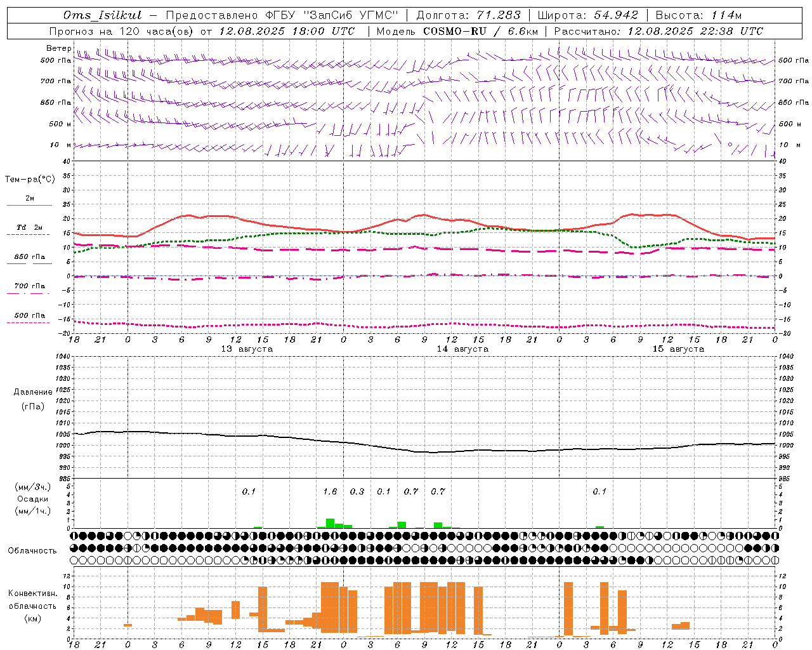Viewport: 812px width, 650px height.
Task: Select the provider text ФГБУ "ЗапСиб УГМС"
Action: [332, 15]
